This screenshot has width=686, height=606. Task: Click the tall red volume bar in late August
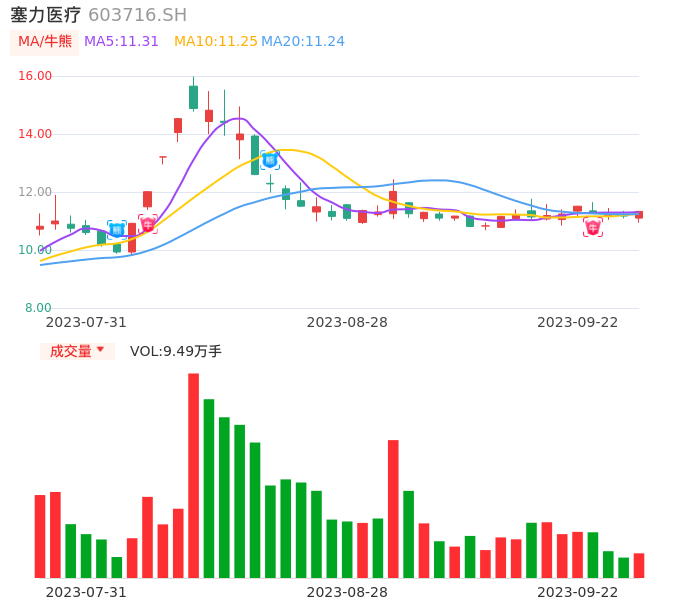[393, 508]
